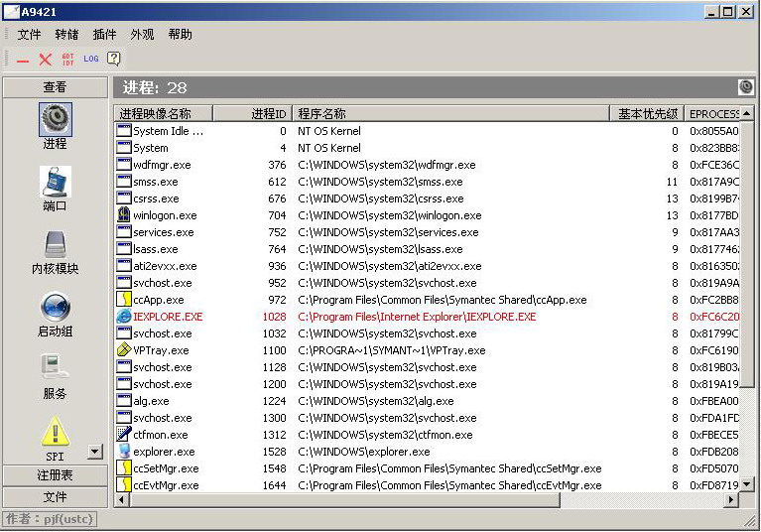Open the 插件 menu
The height and width of the screenshot is (532, 761).
click(104, 35)
